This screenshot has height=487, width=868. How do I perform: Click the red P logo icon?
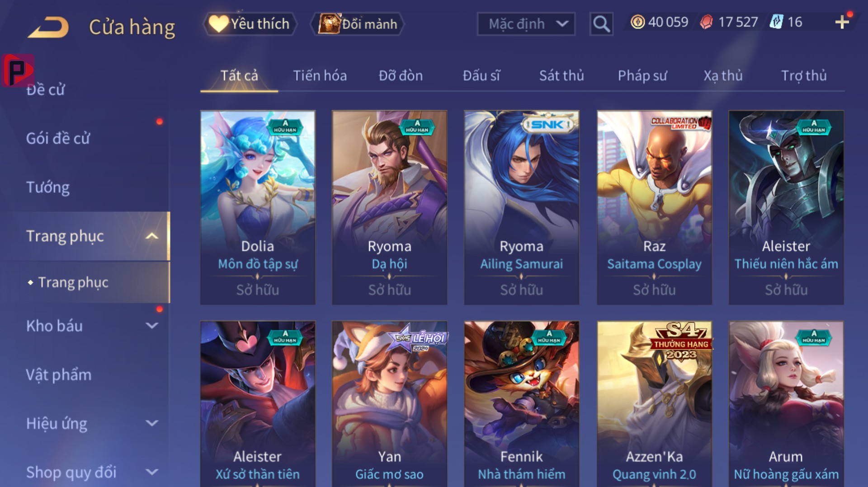(x=18, y=70)
